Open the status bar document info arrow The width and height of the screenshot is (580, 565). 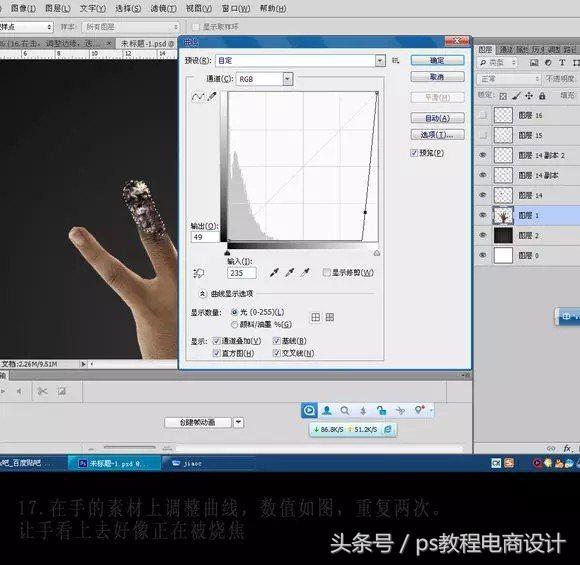pos(83,364)
